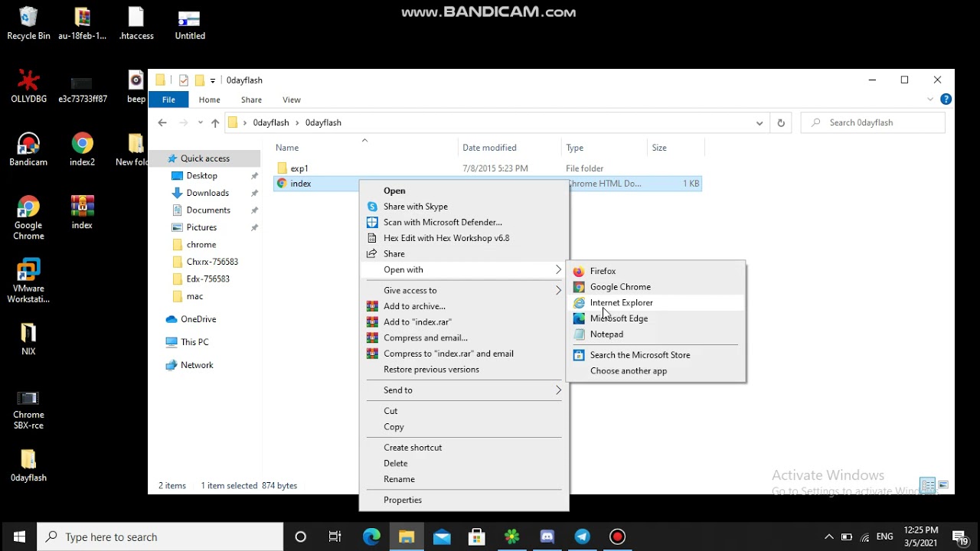Select VMware Workstation desktop icon

(x=28, y=281)
